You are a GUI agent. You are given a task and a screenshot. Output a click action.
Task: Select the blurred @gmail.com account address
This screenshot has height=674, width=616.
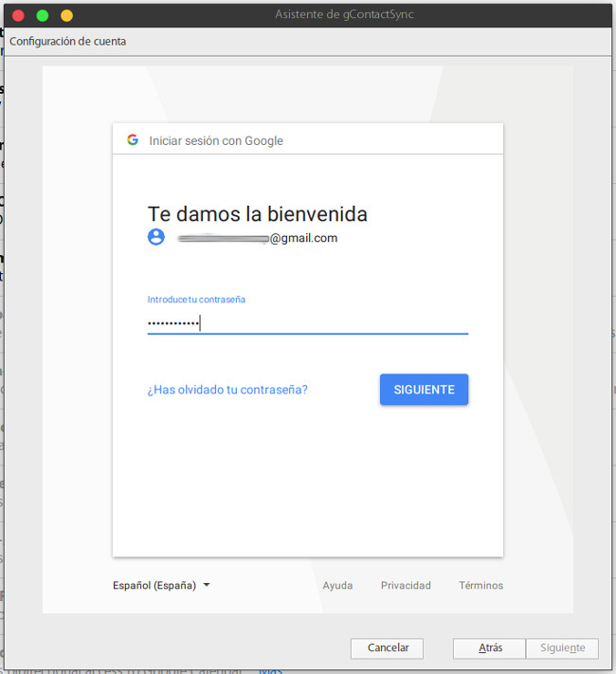coord(258,238)
